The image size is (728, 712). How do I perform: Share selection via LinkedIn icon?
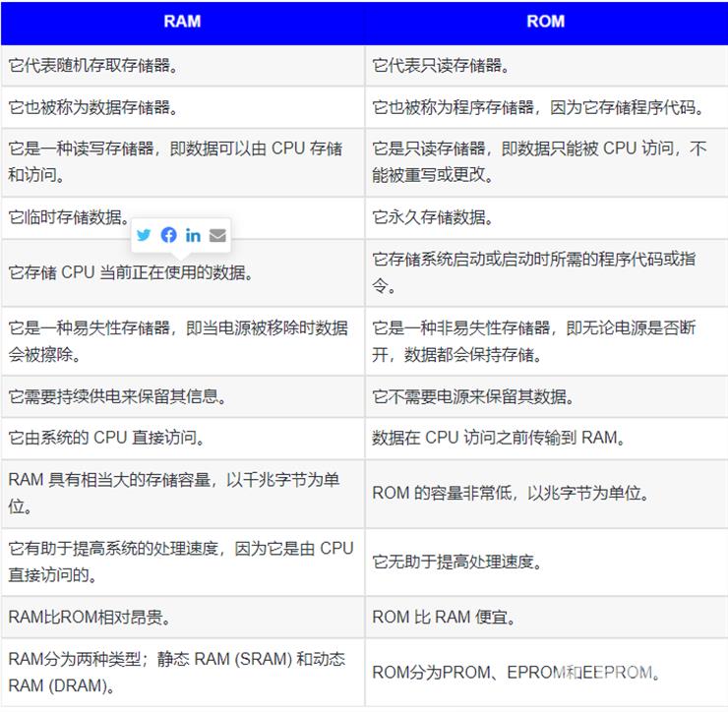193,235
